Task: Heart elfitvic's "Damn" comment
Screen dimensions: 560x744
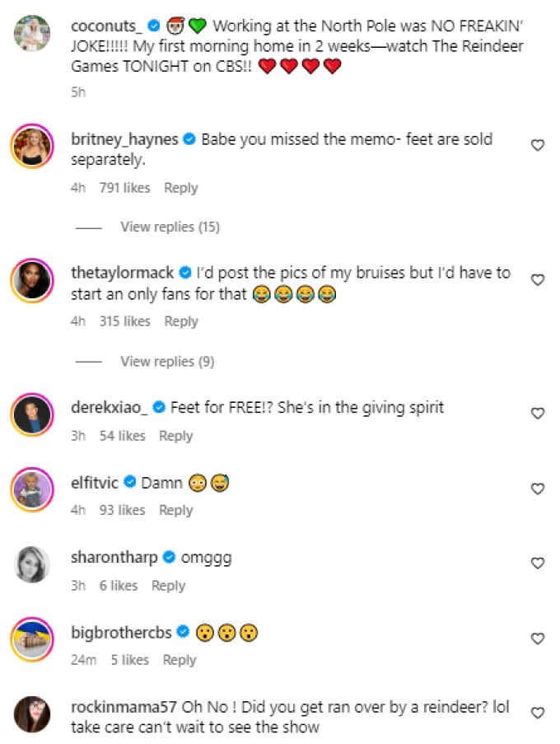Action: coord(537,489)
